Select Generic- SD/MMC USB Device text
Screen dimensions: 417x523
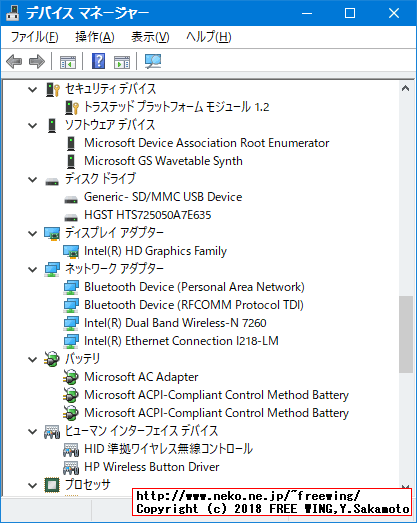(163, 197)
